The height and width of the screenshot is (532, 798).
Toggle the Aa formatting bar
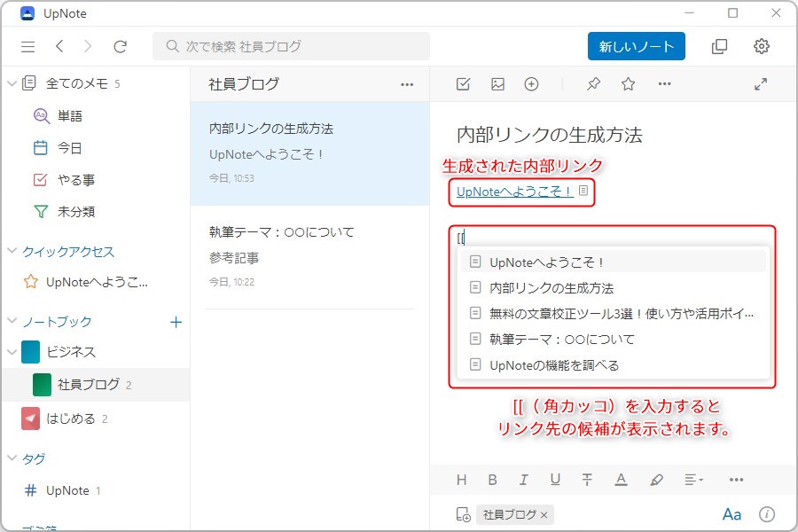pyautogui.click(x=731, y=514)
